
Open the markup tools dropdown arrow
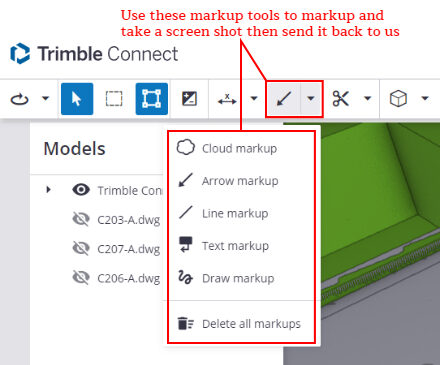pos(311,99)
